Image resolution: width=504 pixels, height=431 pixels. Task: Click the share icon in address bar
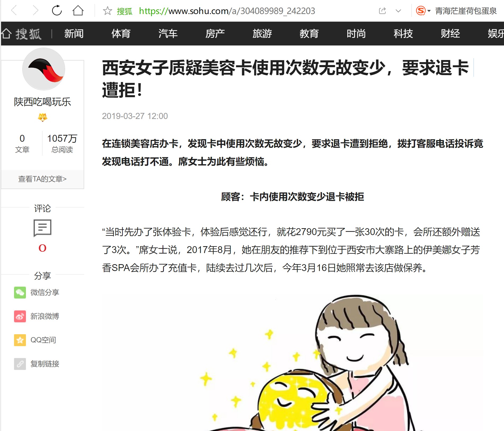click(x=382, y=11)
